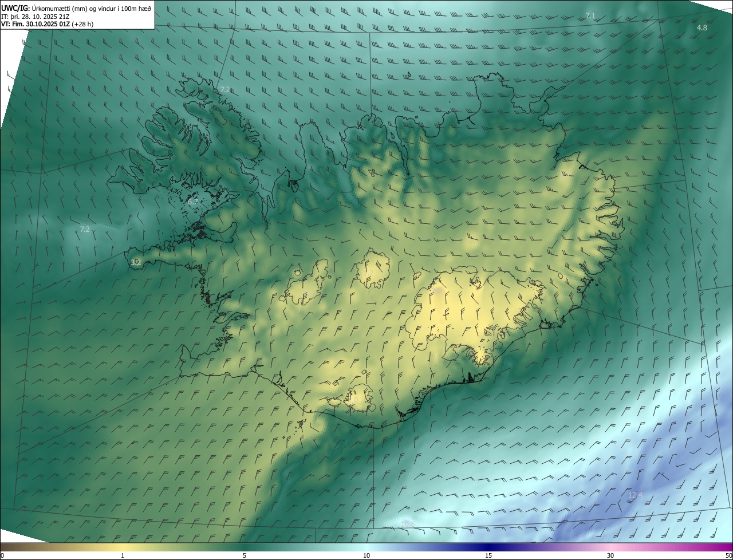Click the 7.1 precipitation value label

[590, 15]
